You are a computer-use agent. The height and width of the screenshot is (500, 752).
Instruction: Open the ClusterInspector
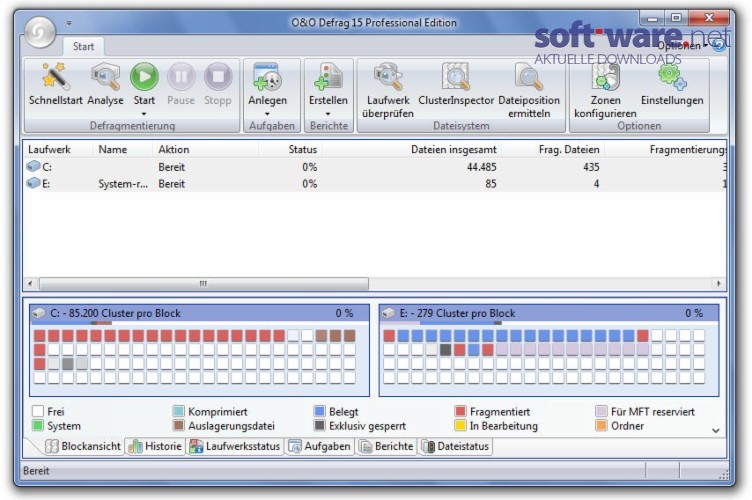pos(456,84)
